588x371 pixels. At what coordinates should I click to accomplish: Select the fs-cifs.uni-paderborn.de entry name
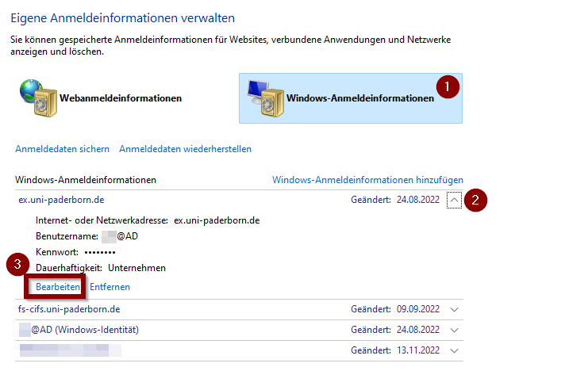coord(69,309)
